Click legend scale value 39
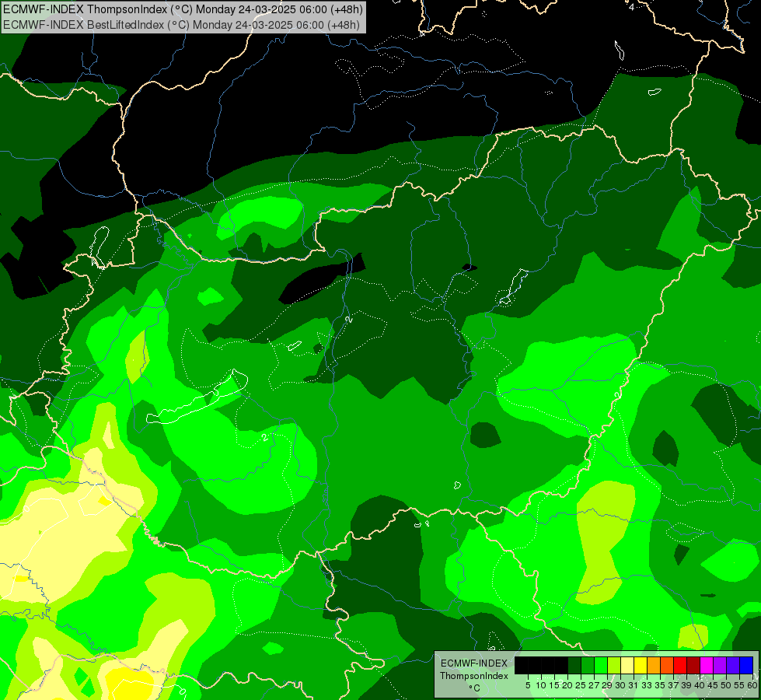 click(686, 685)
